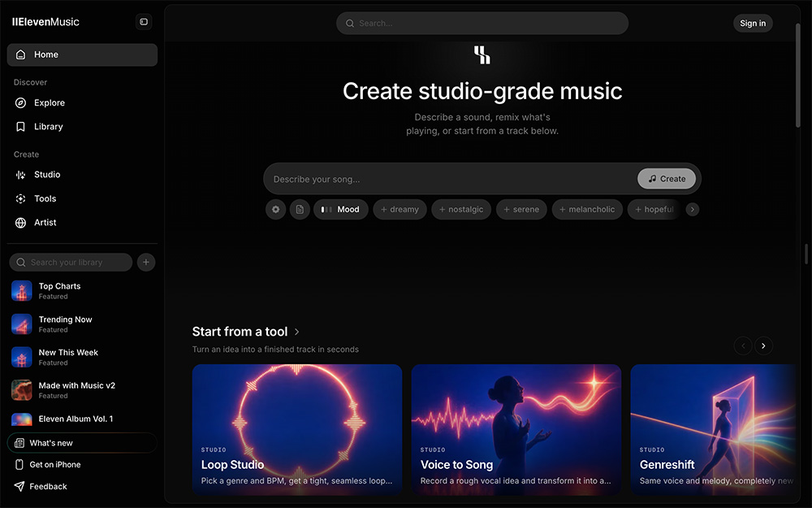812x508 pixels.
Task: Open the Artist page
Action: pyautogui.click(x=82, y=223)
